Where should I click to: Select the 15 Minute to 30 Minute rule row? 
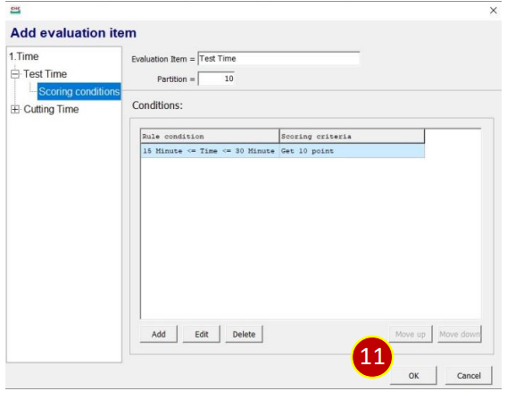point(282,151)
